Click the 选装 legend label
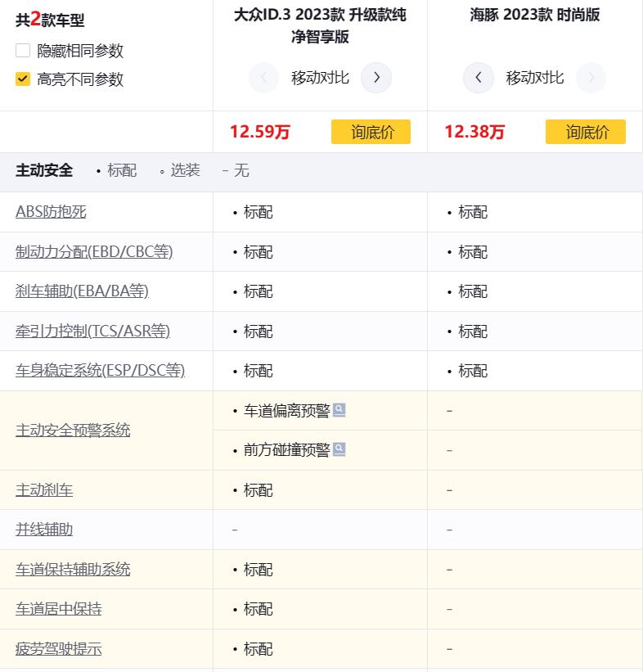Screen dimensions: 643x672 [185, 170]
